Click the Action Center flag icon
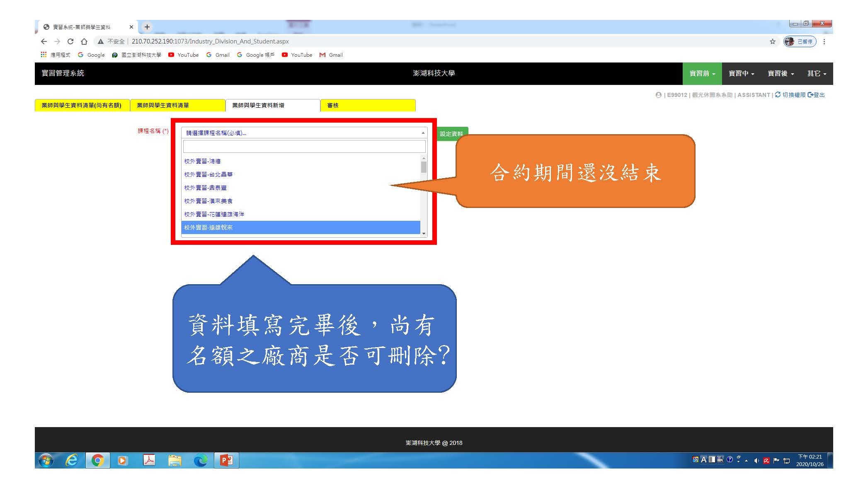 click(x=776, y=460)
